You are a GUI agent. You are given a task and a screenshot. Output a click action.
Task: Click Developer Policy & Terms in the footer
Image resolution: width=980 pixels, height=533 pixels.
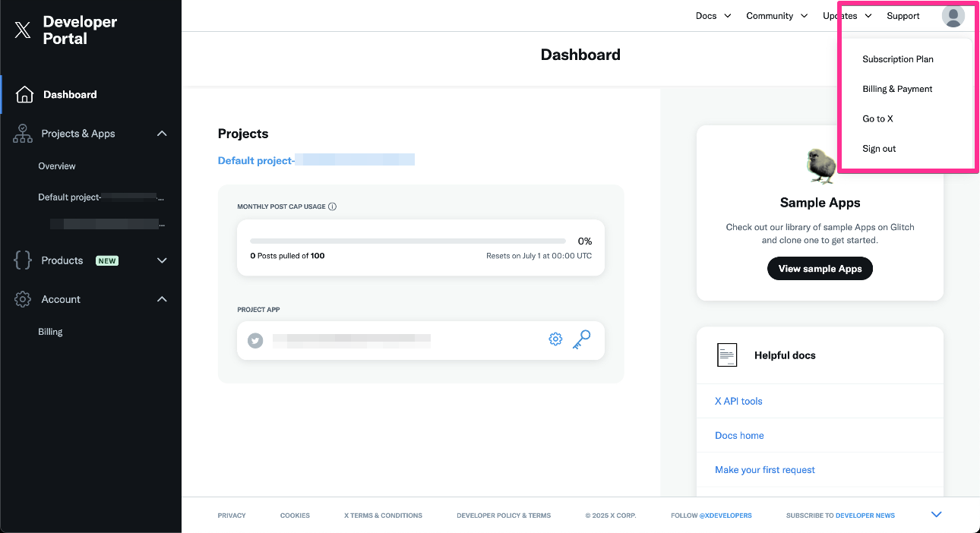click(x=504, y=516)
